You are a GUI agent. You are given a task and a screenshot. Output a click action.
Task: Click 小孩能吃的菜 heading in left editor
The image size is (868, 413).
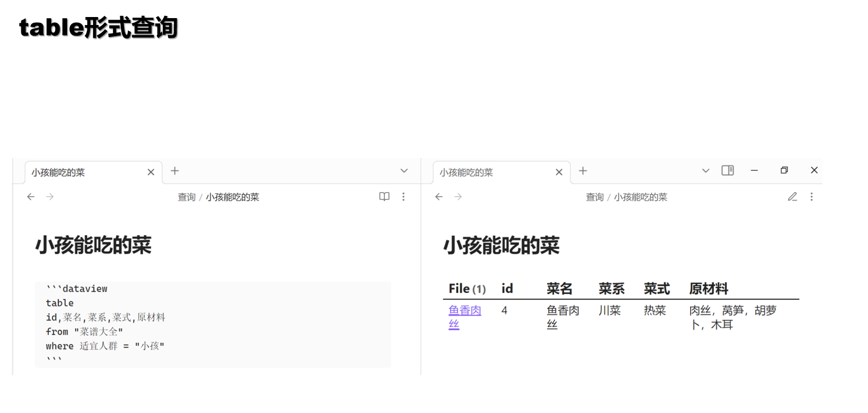94,245
